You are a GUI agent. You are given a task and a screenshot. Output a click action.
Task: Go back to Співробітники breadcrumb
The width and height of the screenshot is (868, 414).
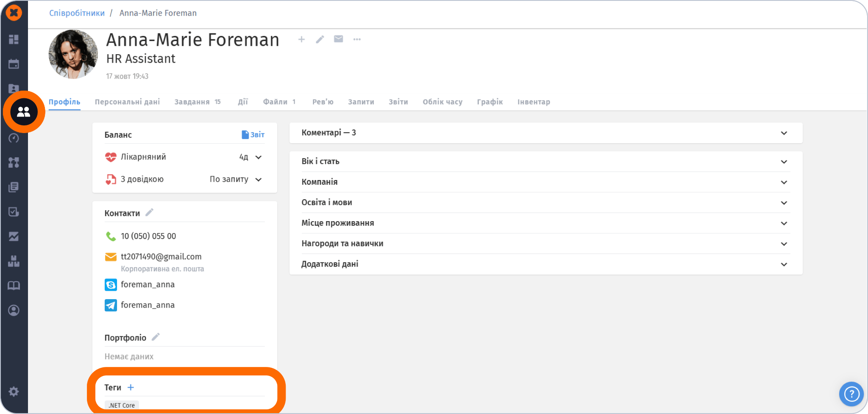[77, 13]
